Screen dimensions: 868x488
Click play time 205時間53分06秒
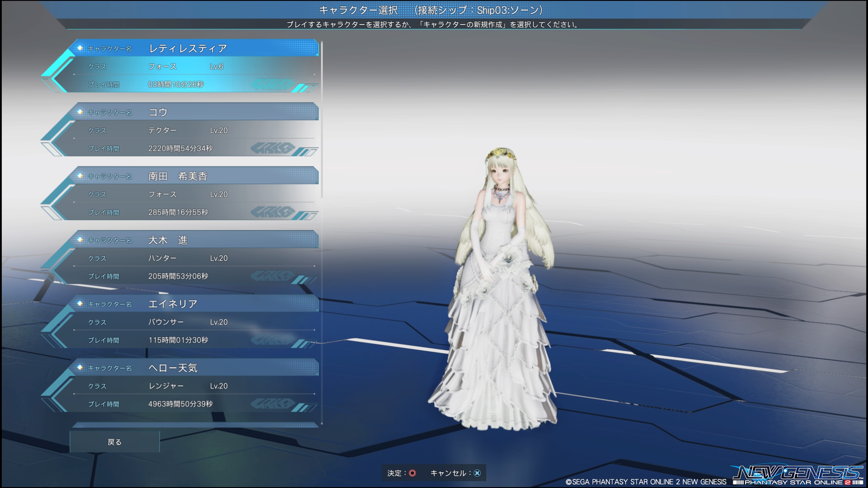[178, 276]
